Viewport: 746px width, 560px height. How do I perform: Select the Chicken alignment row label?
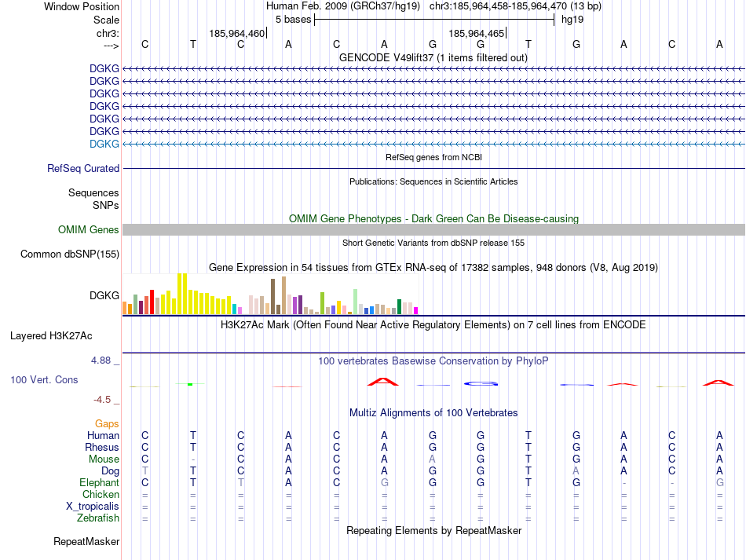[x=101, y=494]
